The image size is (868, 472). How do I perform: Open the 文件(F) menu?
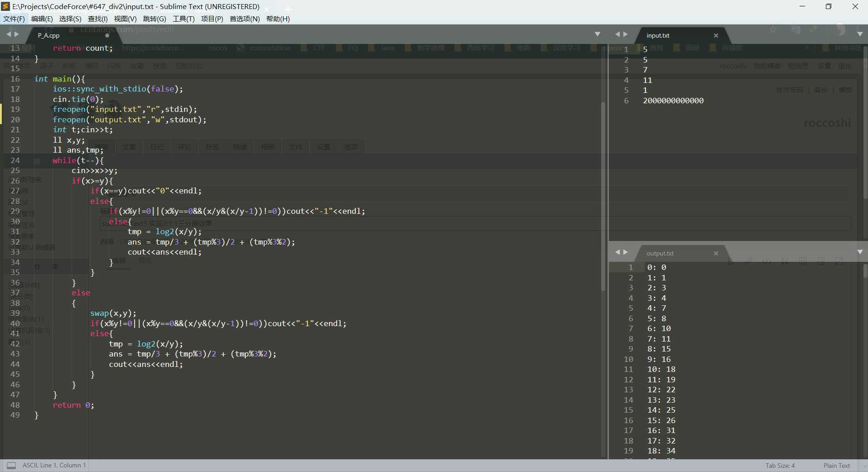click(14, 19)
